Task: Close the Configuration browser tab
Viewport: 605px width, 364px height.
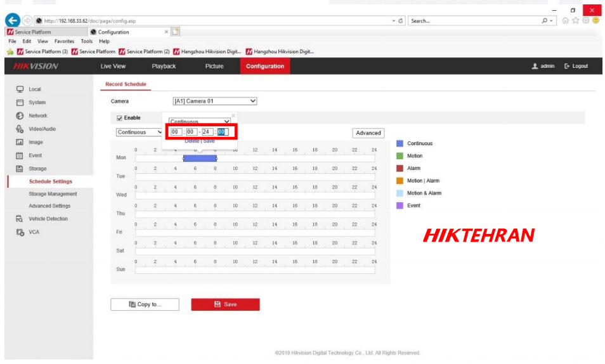Action: coord(166,32)
